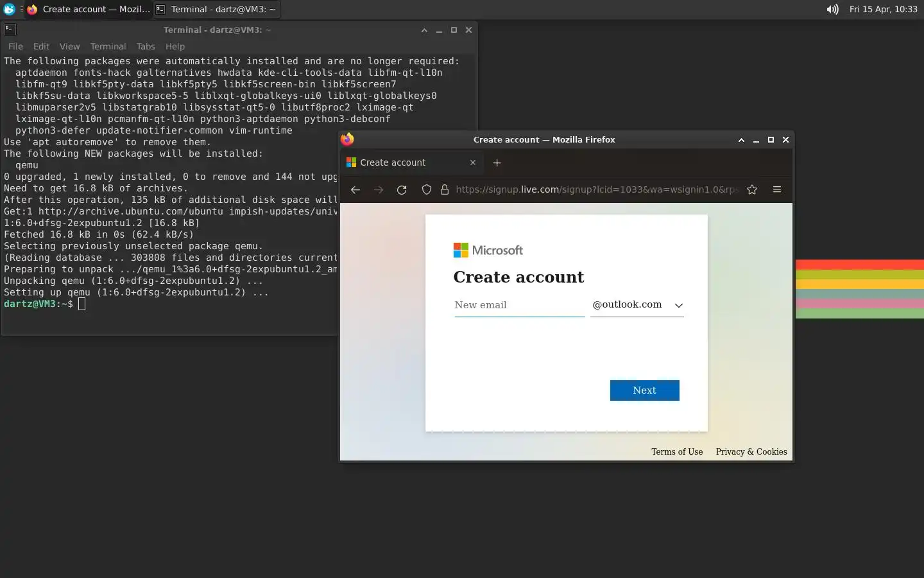Shade the Terminal window with the up-arrow button

424,30
